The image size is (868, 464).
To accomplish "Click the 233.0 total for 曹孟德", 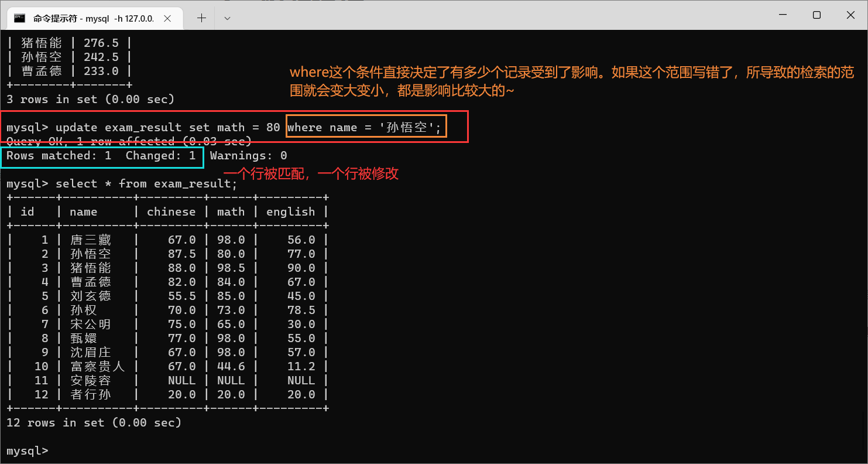I will click(x=101, y=71).
